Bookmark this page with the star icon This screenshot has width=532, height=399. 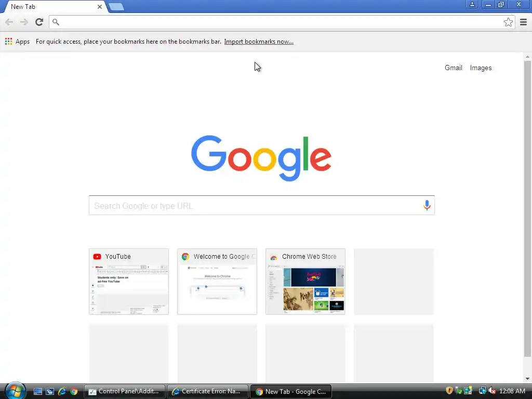(x=508, y=22)
